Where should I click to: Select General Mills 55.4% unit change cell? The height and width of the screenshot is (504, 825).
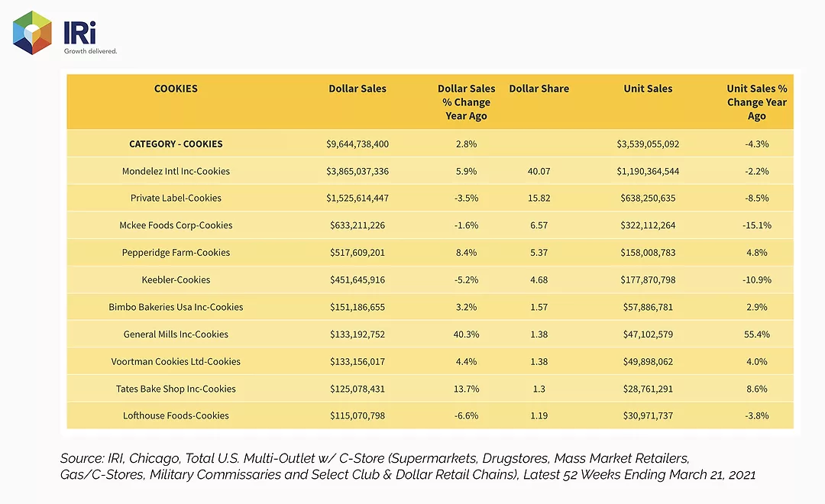[756, 334]
